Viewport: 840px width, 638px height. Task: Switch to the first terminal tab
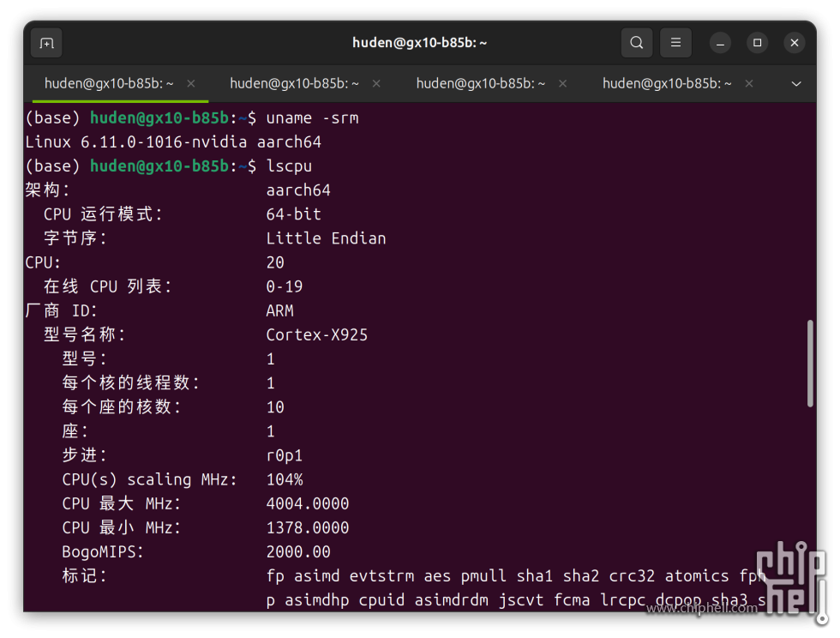(x=109, y=83)
